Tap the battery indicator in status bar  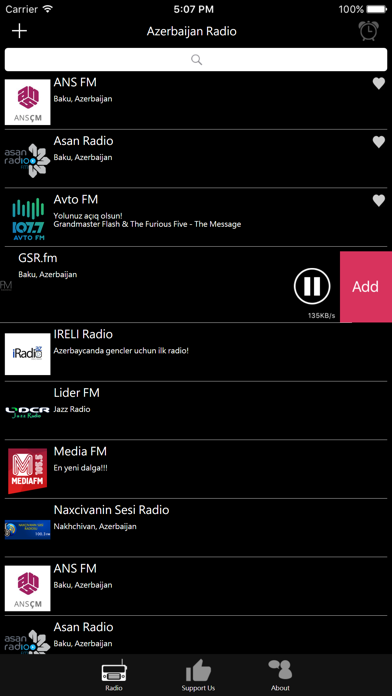click(x=376, y=9)
